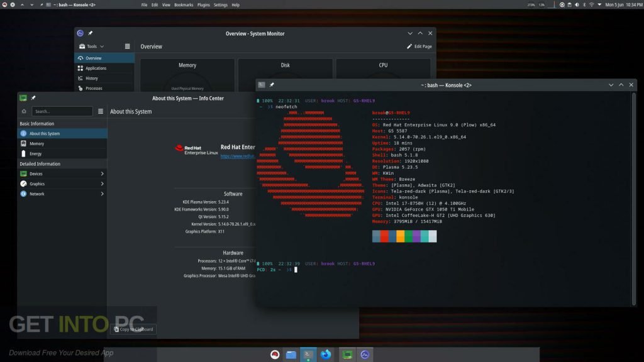
Task: Click the hamburger menu icon in System Monitor sidebar
Action: (126, 46)
